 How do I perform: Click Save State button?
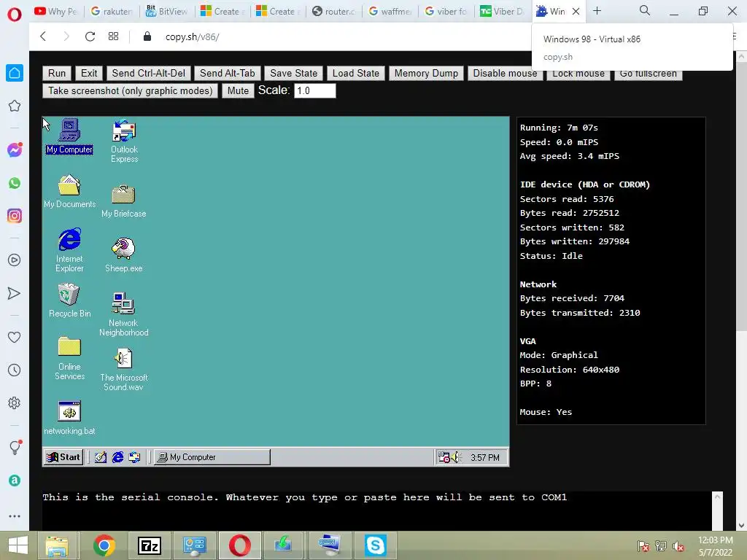pos(293,73)
